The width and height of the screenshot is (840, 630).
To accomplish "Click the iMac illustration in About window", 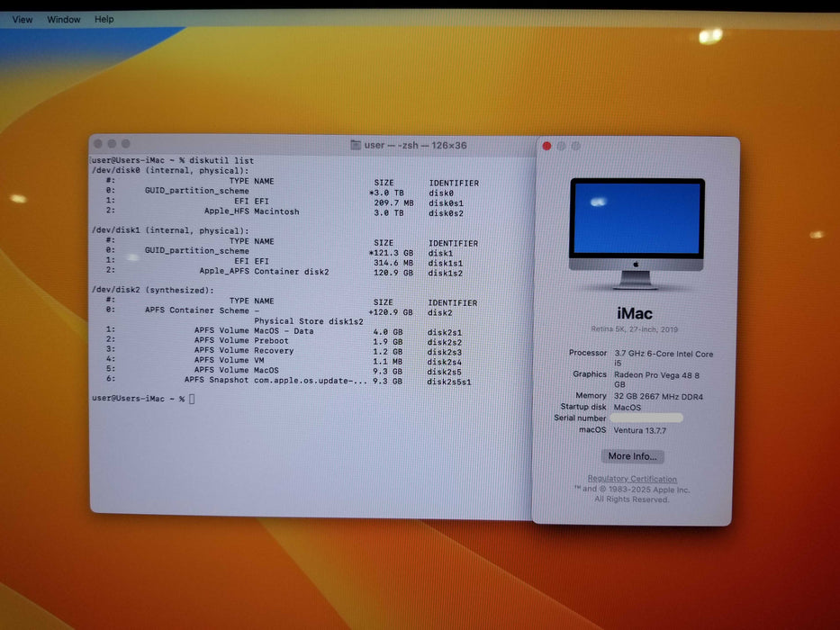I will [x=637, y=234].
